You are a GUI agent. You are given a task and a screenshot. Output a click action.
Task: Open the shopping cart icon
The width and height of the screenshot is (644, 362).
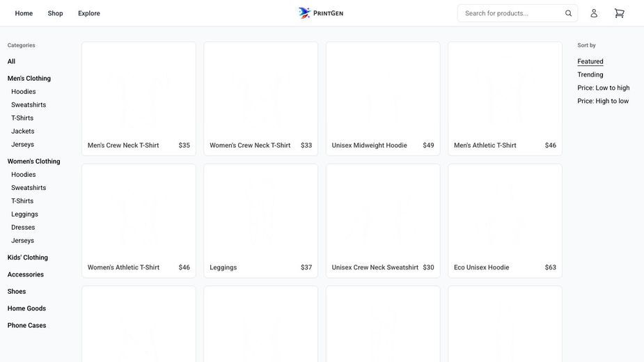click(620, 13)
